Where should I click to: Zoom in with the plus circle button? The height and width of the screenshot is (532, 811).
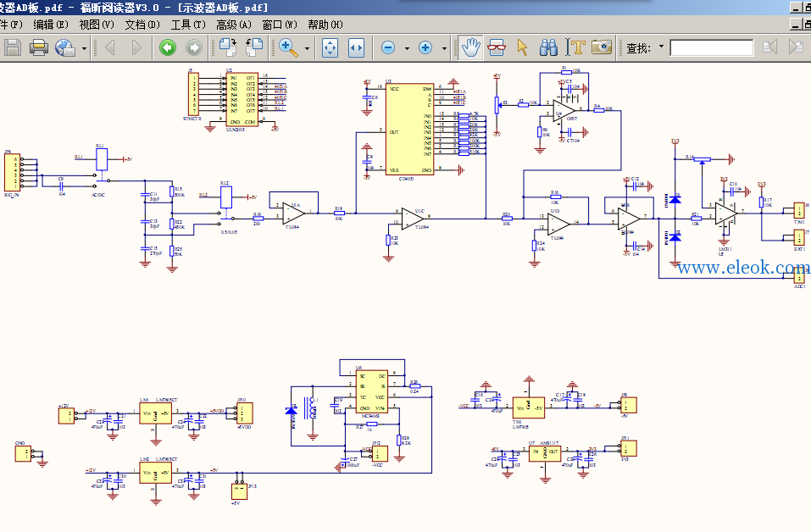pyautogui.click(x=425, y=47)
